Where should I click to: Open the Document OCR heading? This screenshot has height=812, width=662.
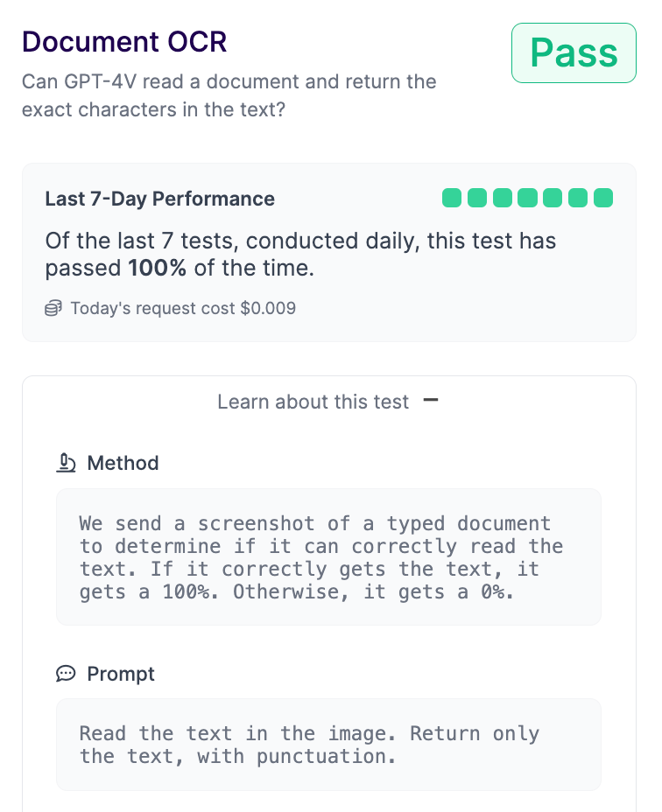(124, 41)
